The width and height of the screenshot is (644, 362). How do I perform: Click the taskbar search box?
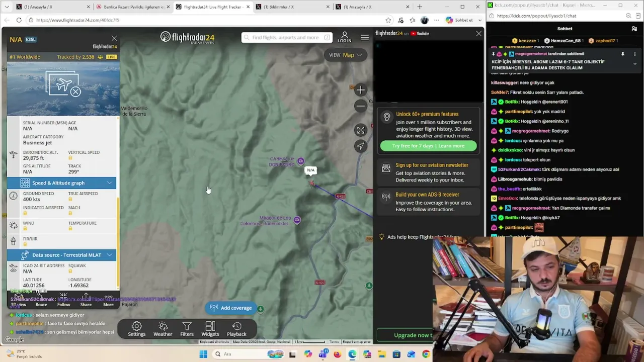point(249,354)
